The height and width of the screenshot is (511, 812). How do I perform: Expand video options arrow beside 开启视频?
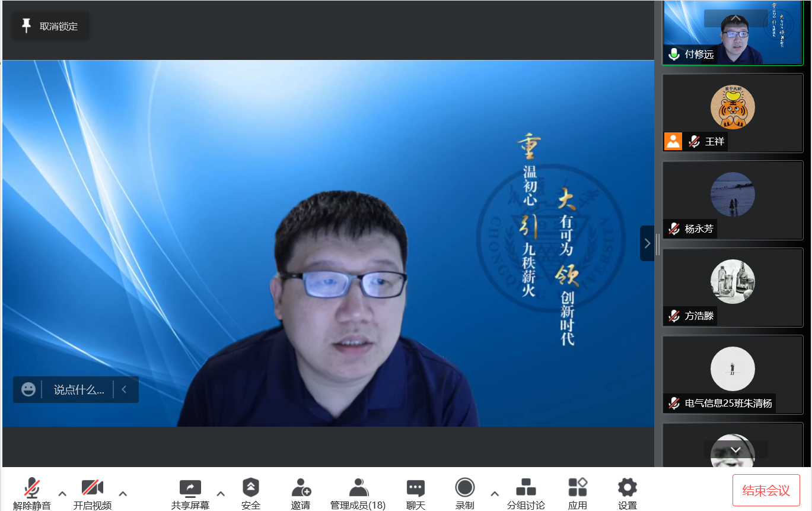pyautogui.click(x=123, y=493)
